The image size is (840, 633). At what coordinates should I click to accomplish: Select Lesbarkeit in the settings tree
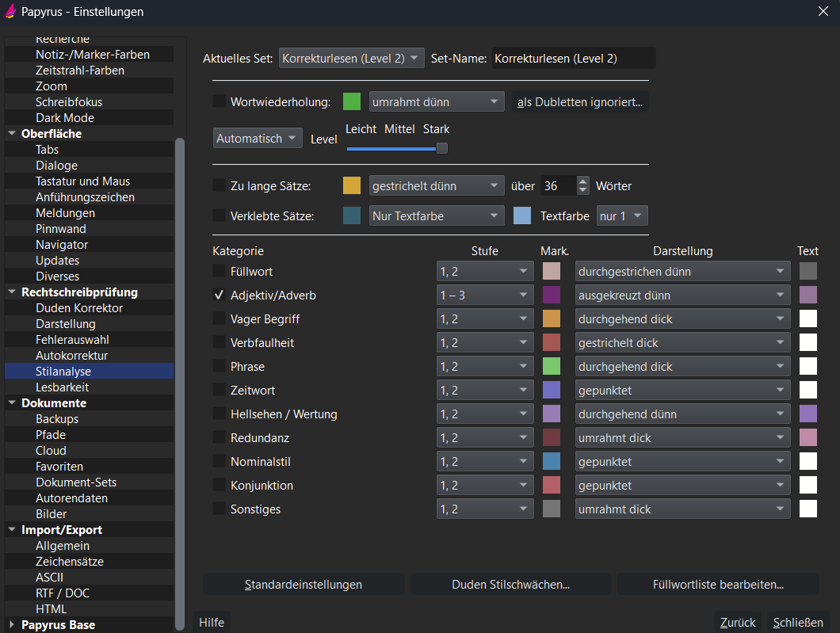tap(62, 387)
